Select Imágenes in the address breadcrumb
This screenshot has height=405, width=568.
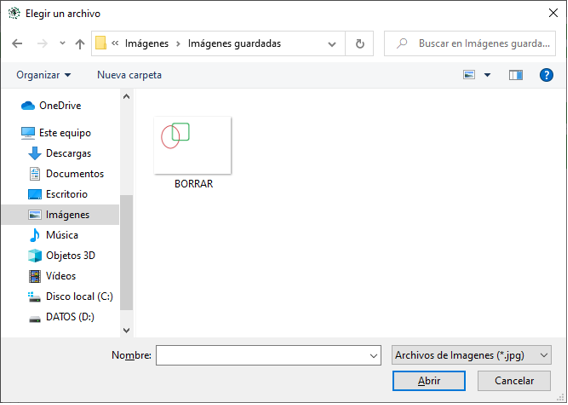coord(147,43)
